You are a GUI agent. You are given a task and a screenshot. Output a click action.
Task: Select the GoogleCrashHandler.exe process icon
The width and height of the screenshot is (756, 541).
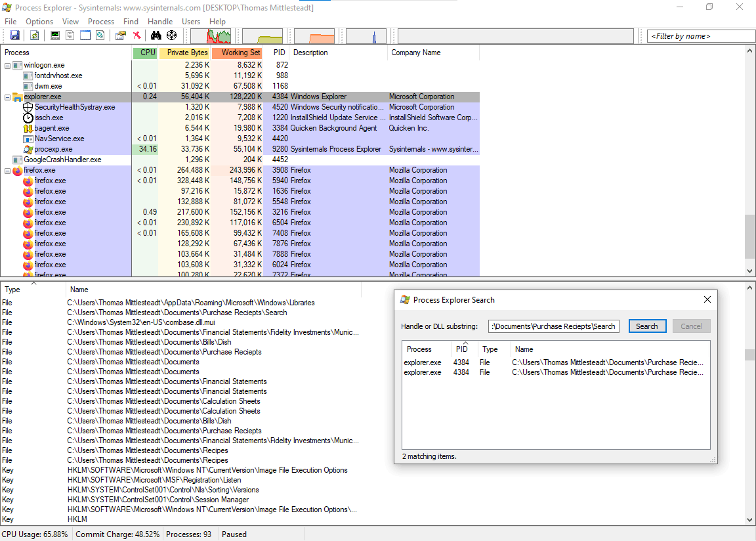[x=17, y=160]
